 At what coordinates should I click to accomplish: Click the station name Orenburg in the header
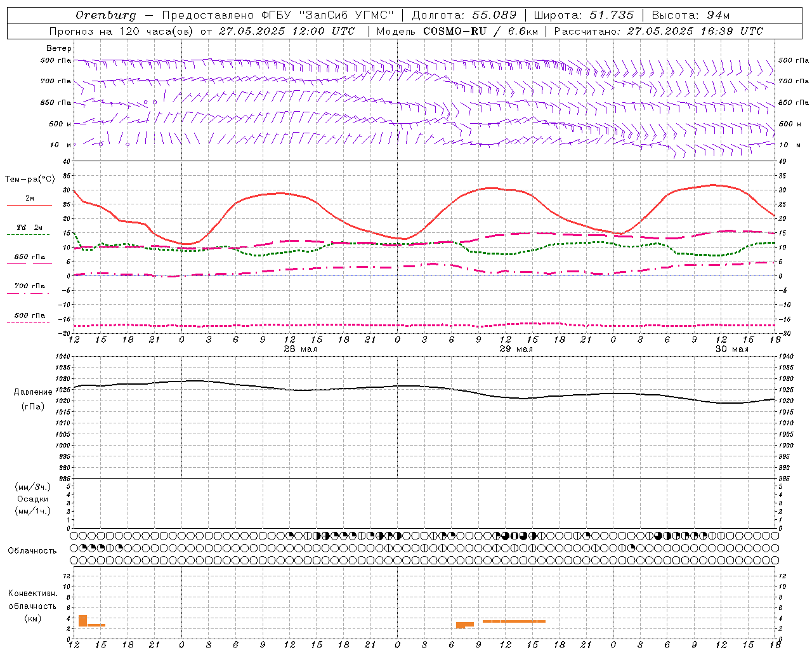106,15
